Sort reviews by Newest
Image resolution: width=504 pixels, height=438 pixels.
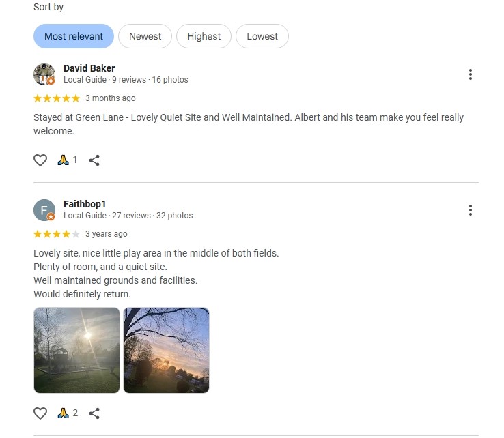tap(145, 36)
